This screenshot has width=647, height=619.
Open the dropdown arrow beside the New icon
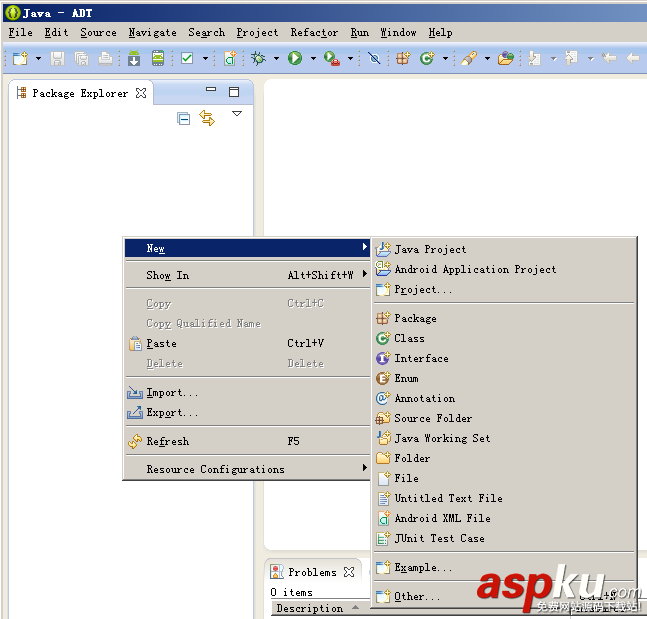[x=38, y=59]
